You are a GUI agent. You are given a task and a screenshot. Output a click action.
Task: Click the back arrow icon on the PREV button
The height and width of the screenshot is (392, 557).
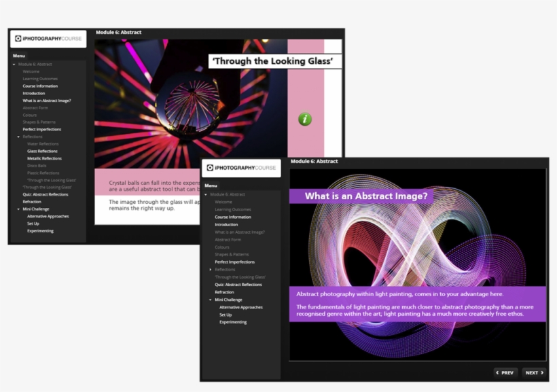[498, 372]
